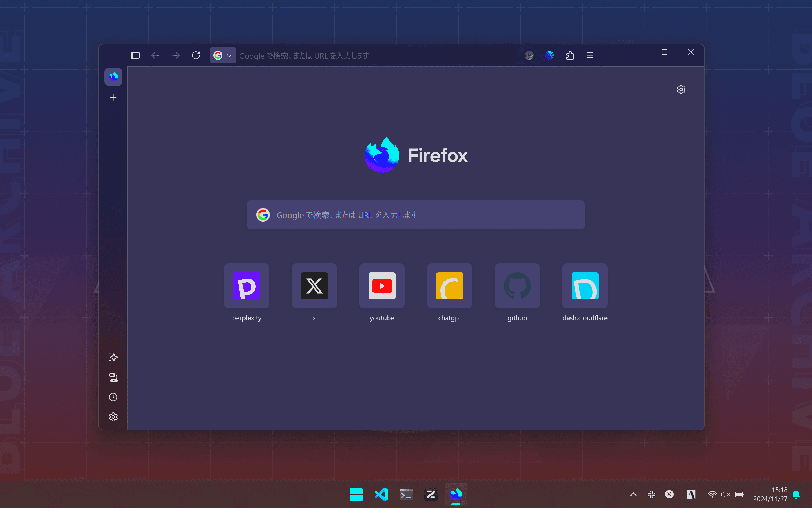This screenshot has height=508, width=812.
Task: Launch Visual Studio Code from taskbar
Action: [x=381, y=494]
